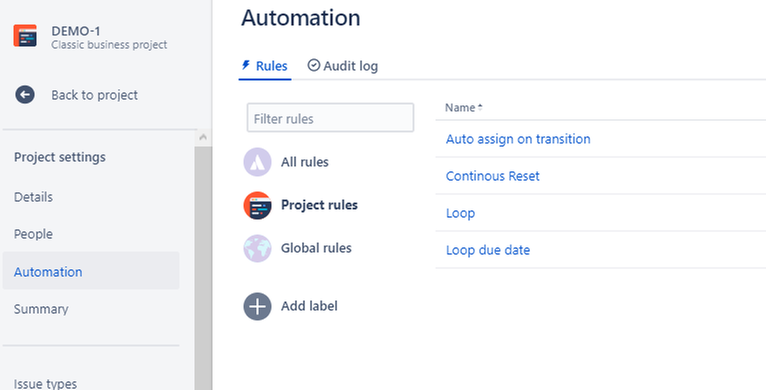Click the DEMO-1 project name
Viewport: 766px width, 390px height.
76,31
